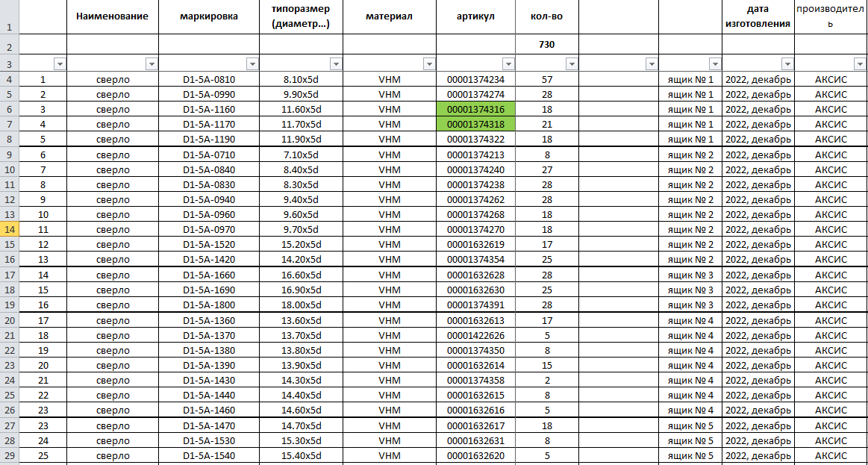This screenshot has height=465, width=868.
Task: Expand the артикул column filter dropdown
Action: [x=508, y=64]
